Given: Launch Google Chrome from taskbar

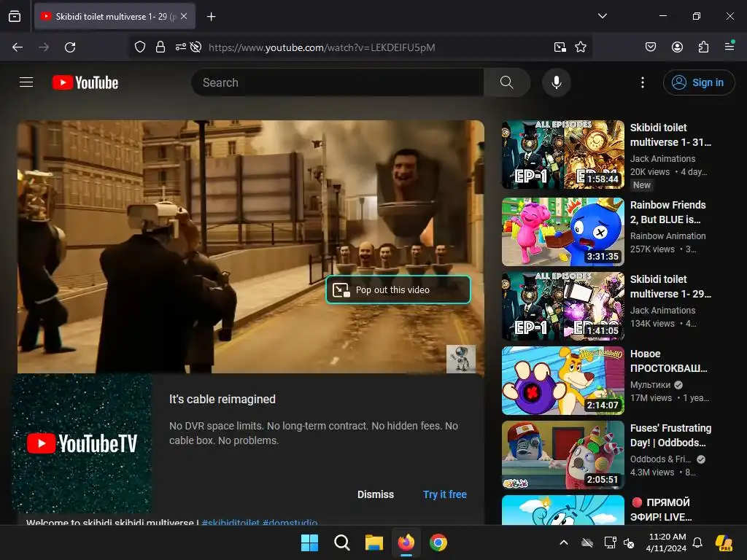Looking at the screenshot, I should tap(438, 542).
